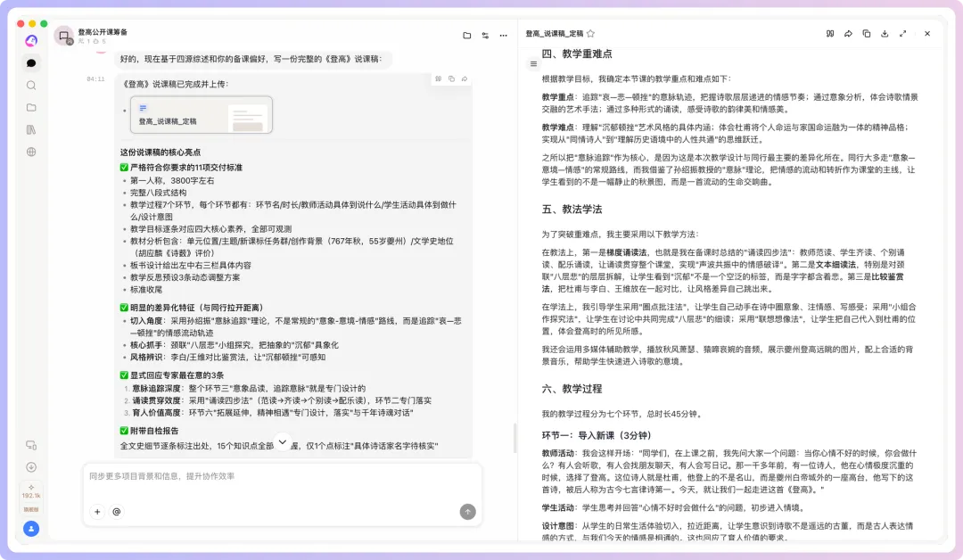Share the document via arrow icon

pyautogui.click(x=848, y=34)
